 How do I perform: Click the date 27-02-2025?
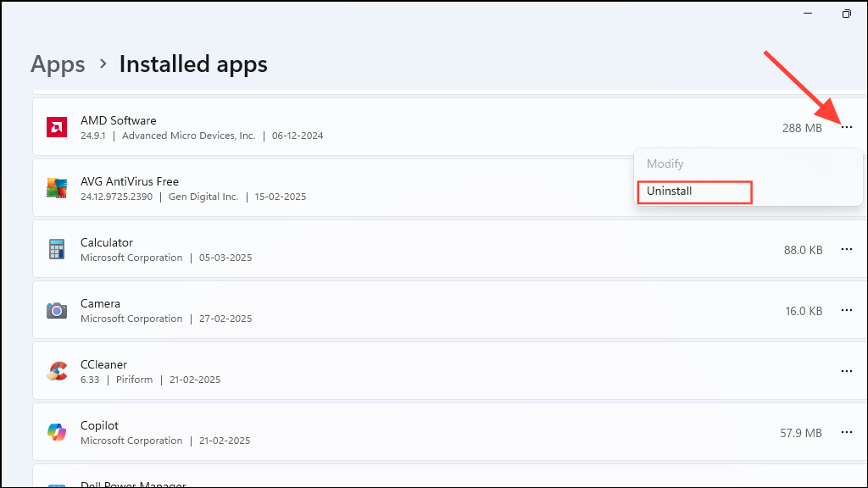coord(225,319)
